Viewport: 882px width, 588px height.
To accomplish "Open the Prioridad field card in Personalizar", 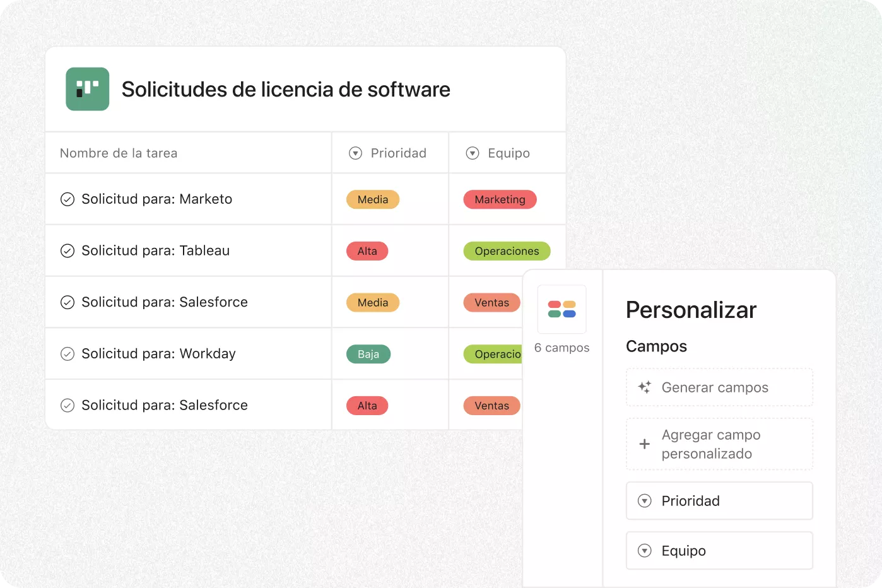I will click(x=719, y=501).
